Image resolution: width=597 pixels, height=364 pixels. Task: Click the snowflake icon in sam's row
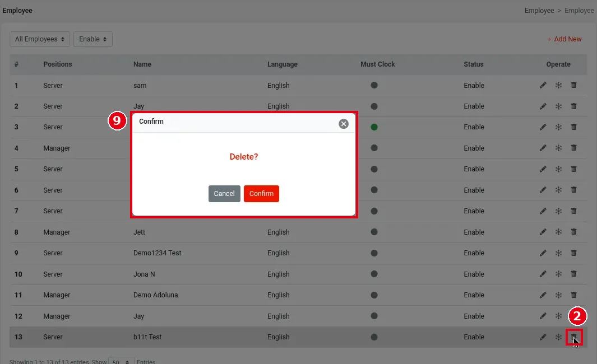click(x=558, y=85)
